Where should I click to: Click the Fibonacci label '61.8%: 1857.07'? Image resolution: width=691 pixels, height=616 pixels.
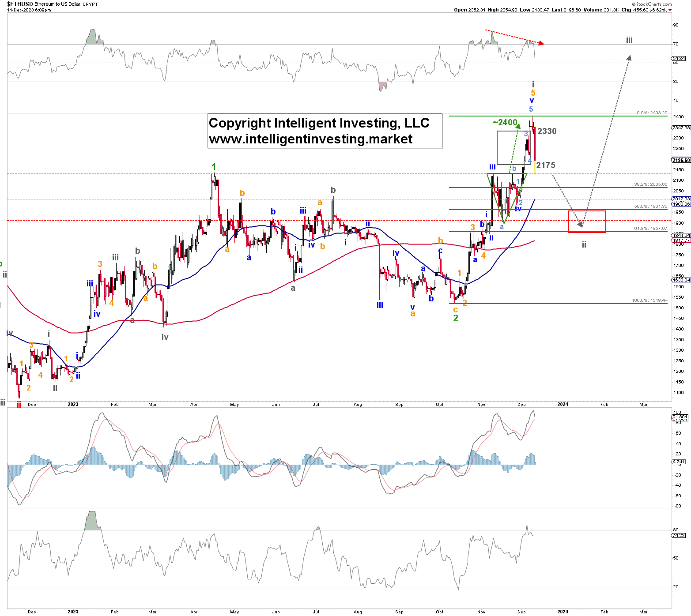(650, 229)
